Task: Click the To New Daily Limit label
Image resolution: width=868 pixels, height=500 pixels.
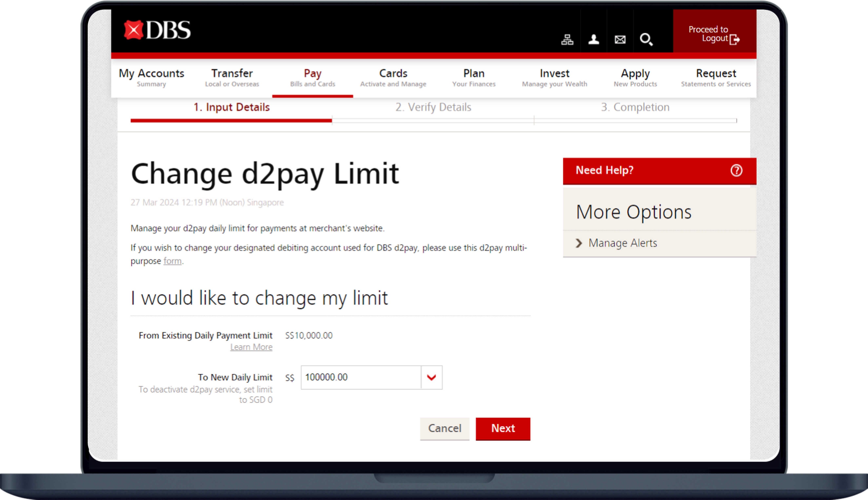Action: coord(235,377)
